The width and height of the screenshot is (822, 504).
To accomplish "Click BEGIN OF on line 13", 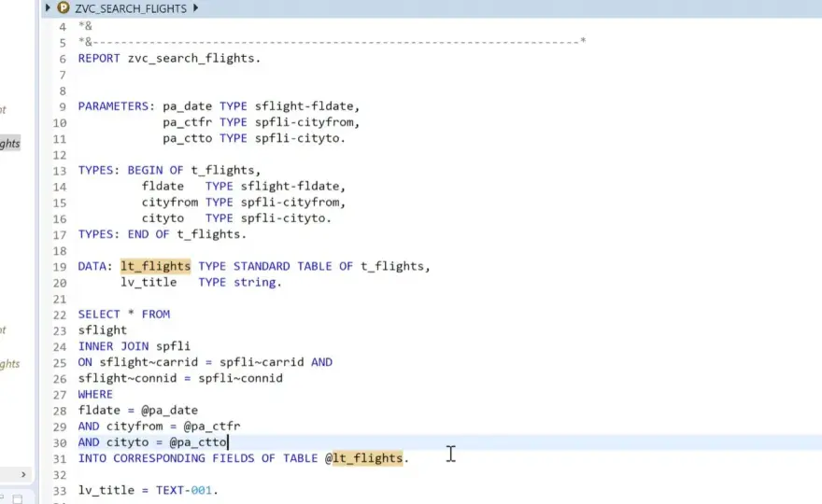I will 155,170.
